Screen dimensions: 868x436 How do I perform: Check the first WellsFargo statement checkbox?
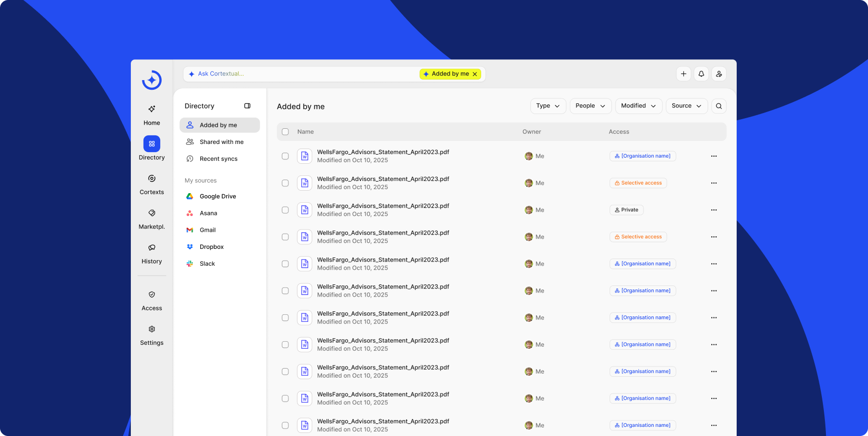(285, 156)
